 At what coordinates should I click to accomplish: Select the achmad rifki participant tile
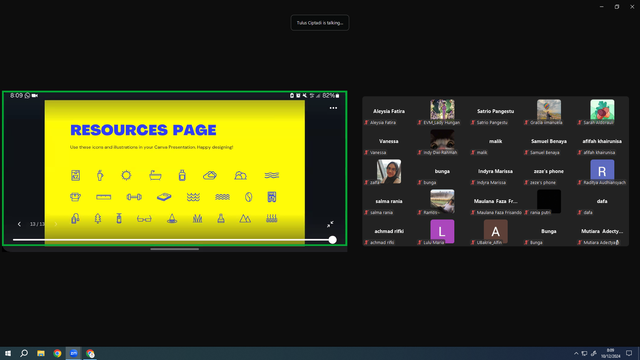click(389, 232)
